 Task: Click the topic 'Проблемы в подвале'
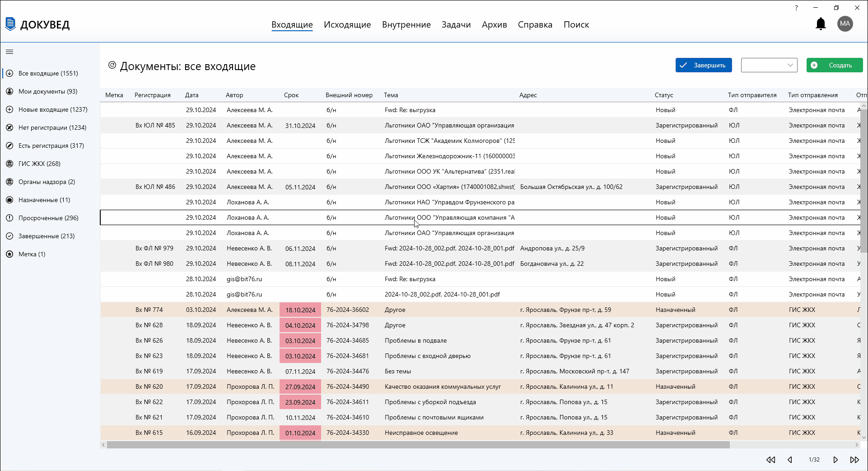click(x=415, y=340)
